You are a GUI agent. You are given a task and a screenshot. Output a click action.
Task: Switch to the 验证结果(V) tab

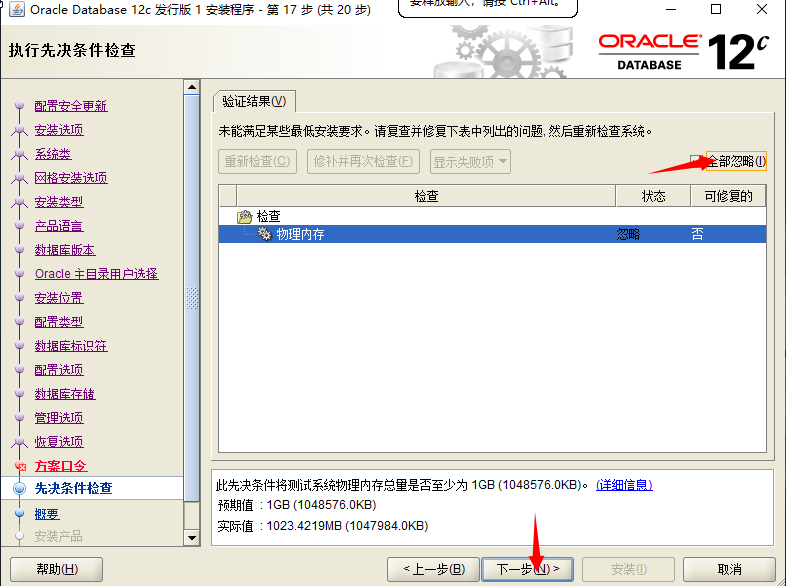[x=254, y=101]
